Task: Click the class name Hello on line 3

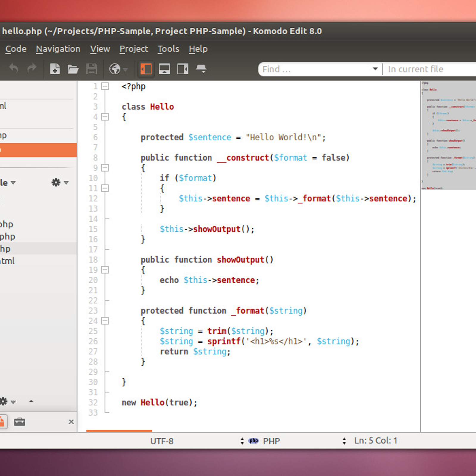Action: pyautogui.click(x=162, y=107)
